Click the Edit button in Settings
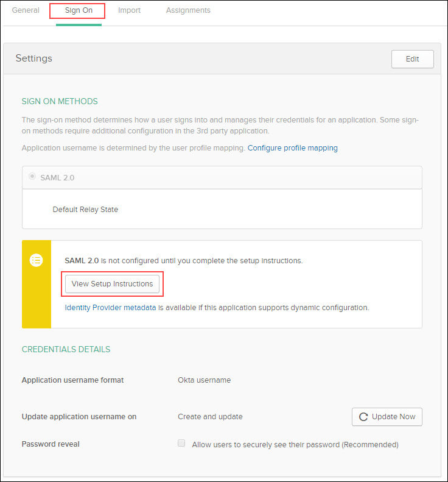 [x=412, y=59]
